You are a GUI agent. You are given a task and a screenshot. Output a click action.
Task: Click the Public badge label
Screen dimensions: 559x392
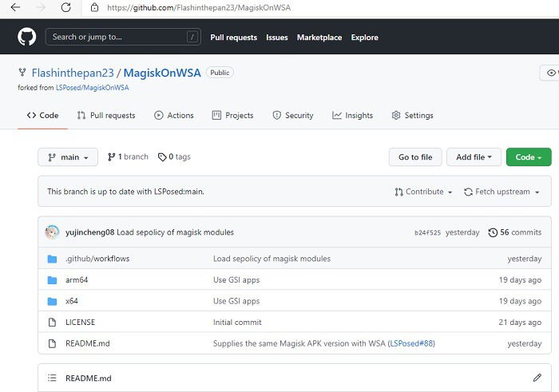[220, 73]
